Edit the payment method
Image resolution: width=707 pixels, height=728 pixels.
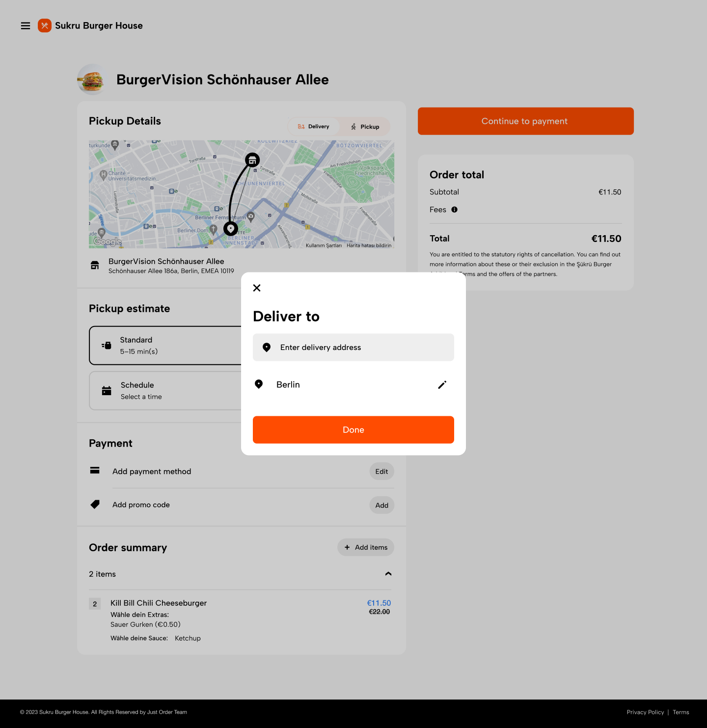pyautogui.click(x=381, y=472)
